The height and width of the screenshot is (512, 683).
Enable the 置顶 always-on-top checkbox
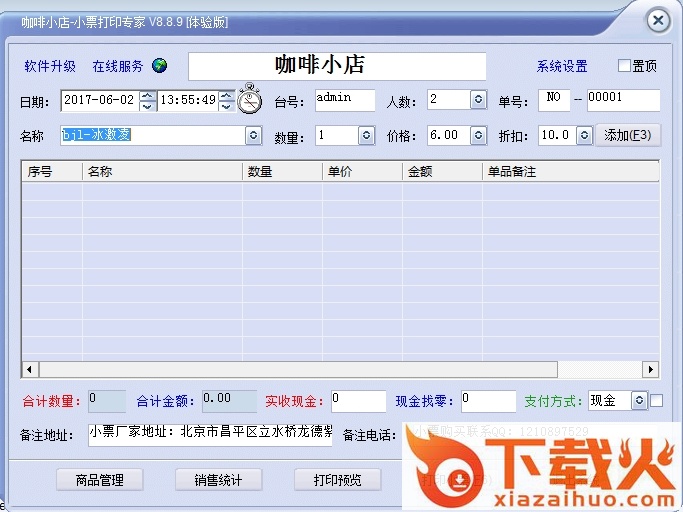[x=624, y=66]
